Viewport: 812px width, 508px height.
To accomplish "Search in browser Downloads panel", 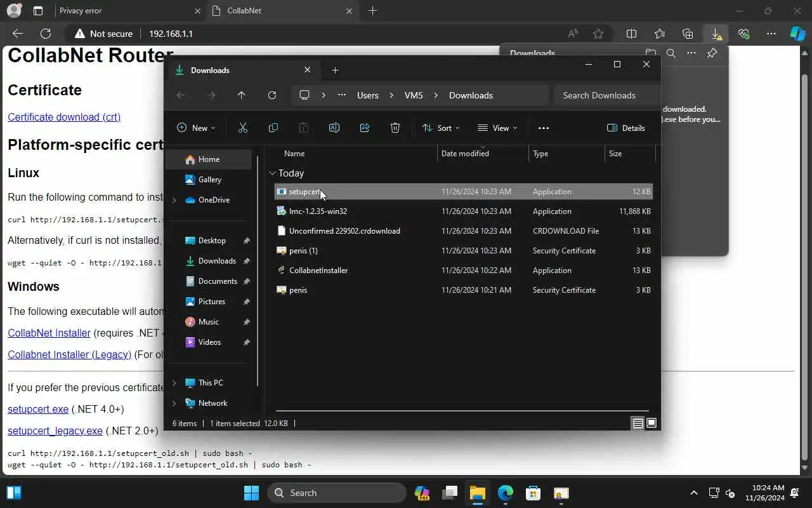I will click(x=671, y=53).
